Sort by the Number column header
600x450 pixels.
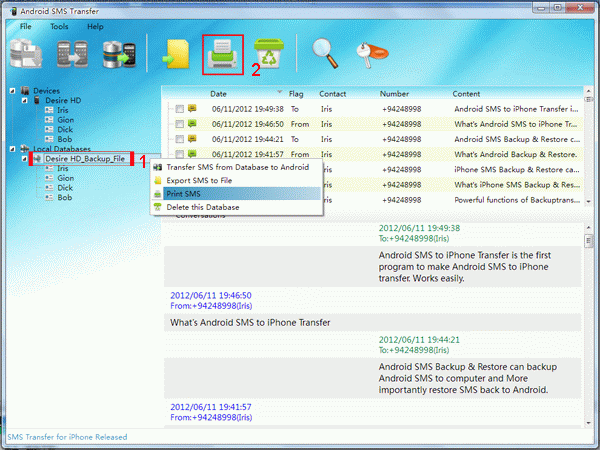[x=394, y=94]
